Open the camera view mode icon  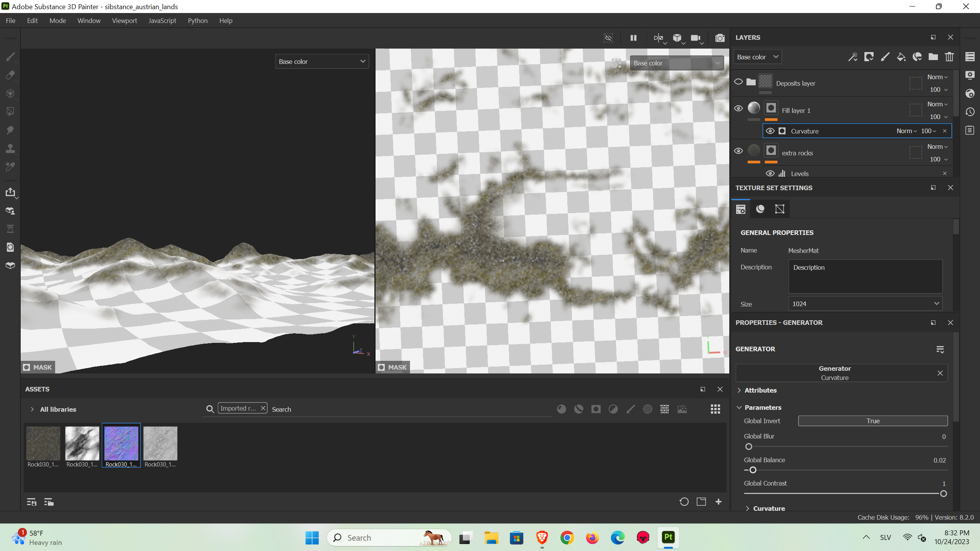point(696,38)
